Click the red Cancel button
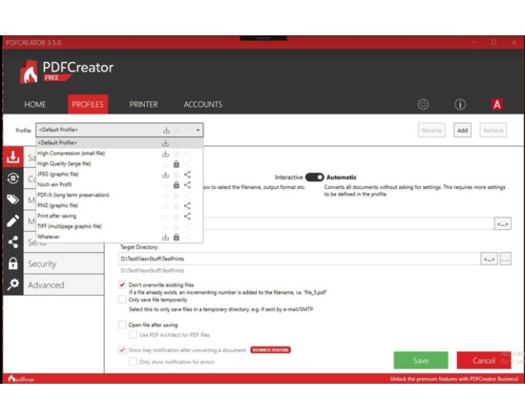 click(484, 361)
